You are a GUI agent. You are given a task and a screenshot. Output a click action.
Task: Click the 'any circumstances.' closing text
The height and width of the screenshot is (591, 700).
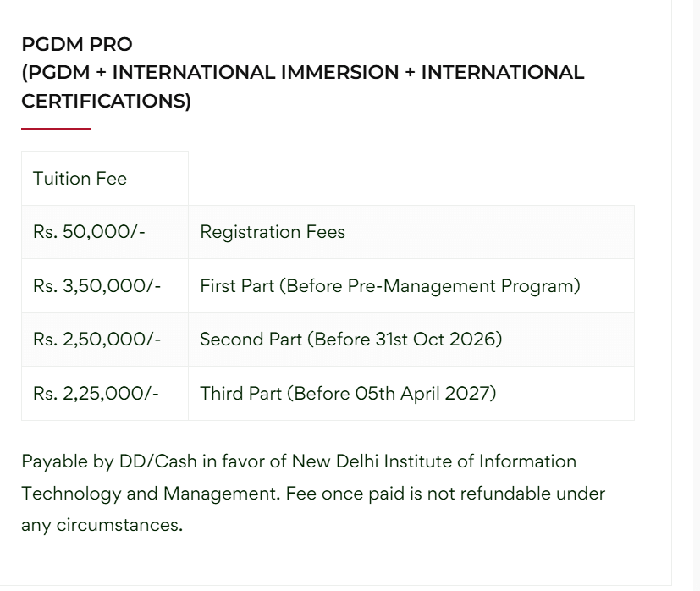click(x=102, y=525)
